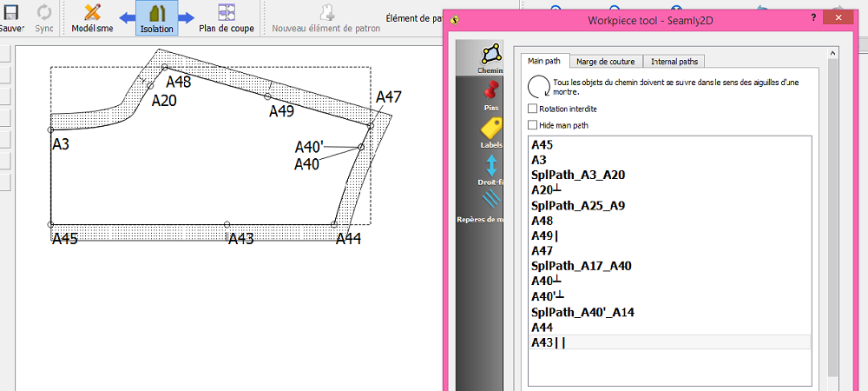Click the Sync icon in the toolbar
This screenshot has width=868, height=391.
coord(44,17)
